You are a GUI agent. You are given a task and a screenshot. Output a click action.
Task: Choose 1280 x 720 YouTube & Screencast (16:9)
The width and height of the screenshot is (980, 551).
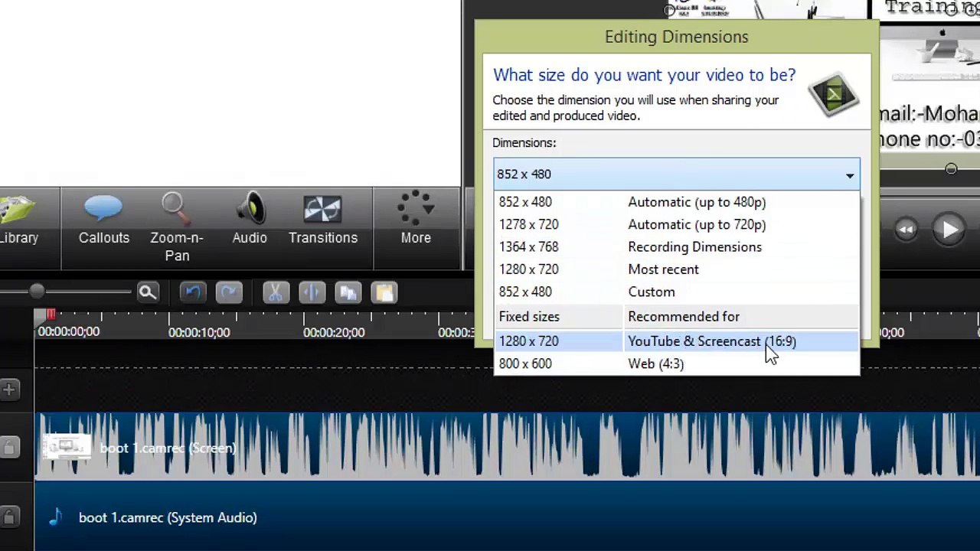click(677, 341)
